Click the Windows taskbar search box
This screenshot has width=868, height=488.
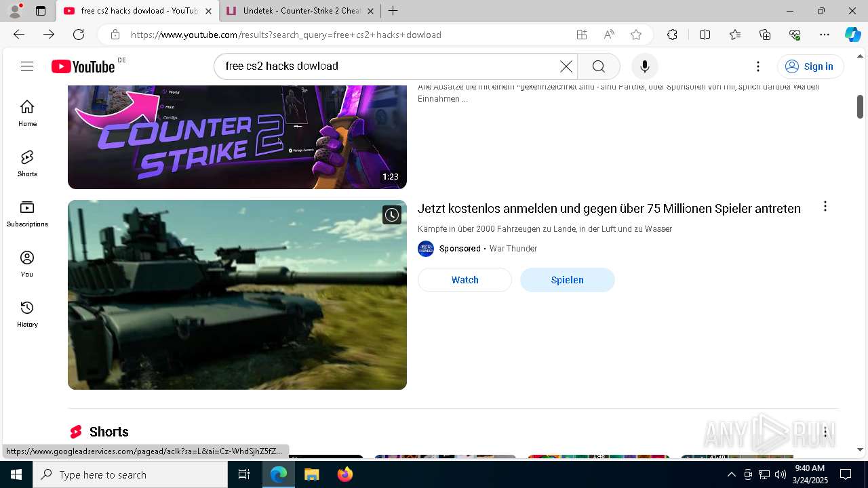coord(130,474)
